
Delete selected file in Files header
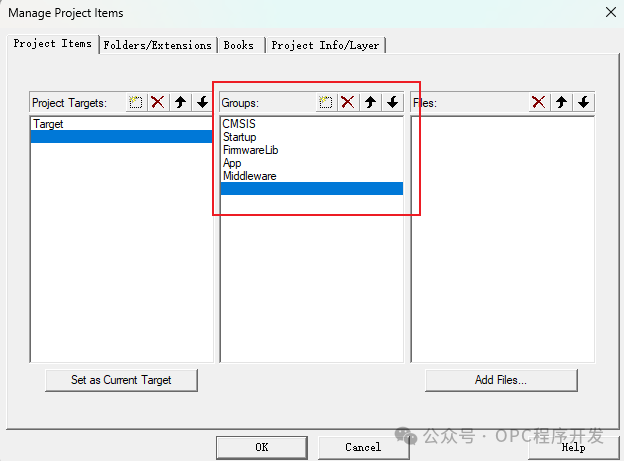pos(539,103)
